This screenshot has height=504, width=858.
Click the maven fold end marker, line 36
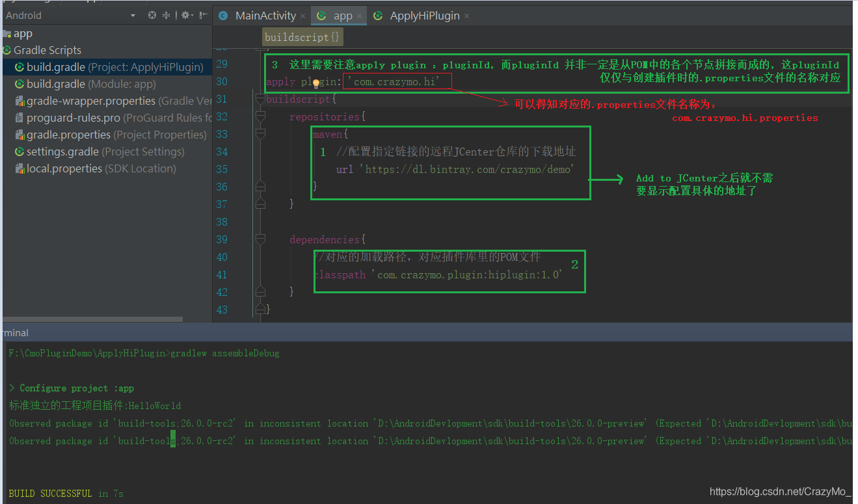pos(260,187)
